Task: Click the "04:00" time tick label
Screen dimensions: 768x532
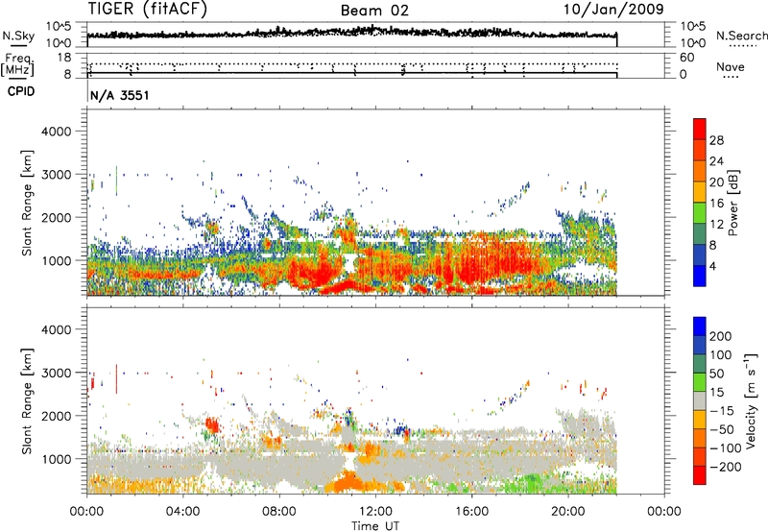Action: (183, 512)
